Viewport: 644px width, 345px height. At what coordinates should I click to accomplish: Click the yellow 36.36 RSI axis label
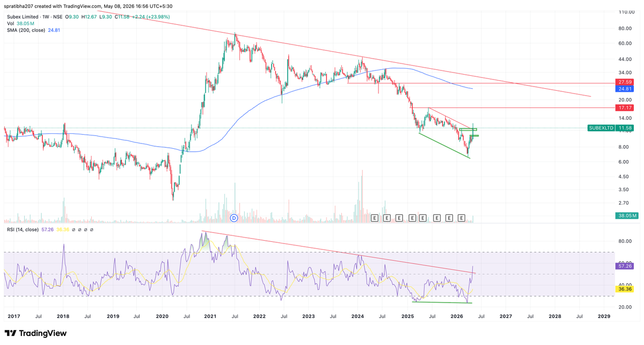click(x=625, y=289)
